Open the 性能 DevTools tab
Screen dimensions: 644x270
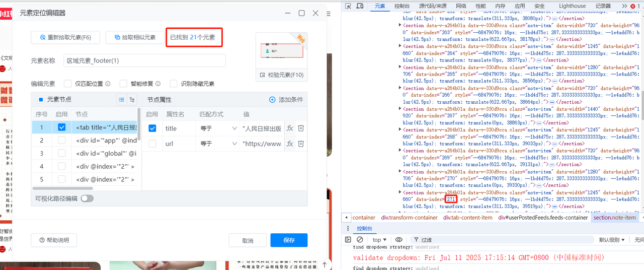pyautogui.click(x=480, y=6)
